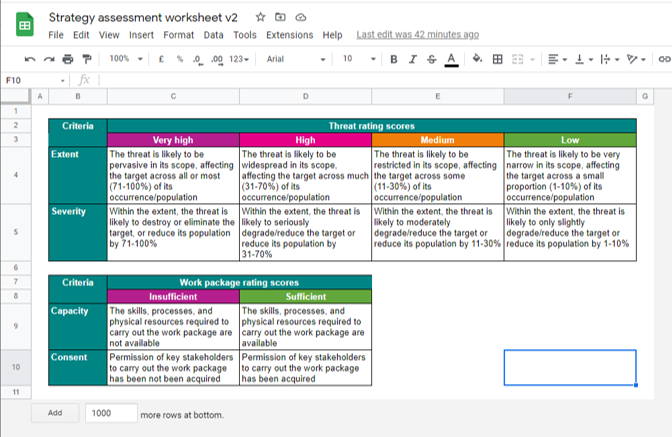This screenshot has height=437, width=672.
Task: Toggle italic formatting
Action: pyautogui.click(x=413, y=59)
